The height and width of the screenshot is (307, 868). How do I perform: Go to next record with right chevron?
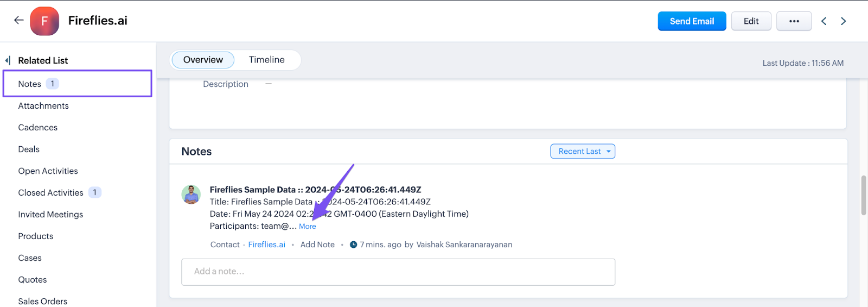point(843,21)
